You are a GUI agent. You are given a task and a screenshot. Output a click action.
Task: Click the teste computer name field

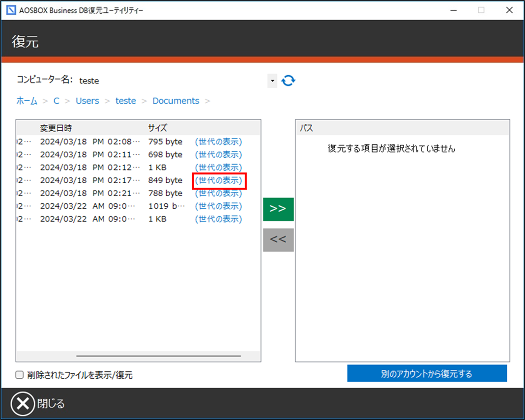pos(173,81)
